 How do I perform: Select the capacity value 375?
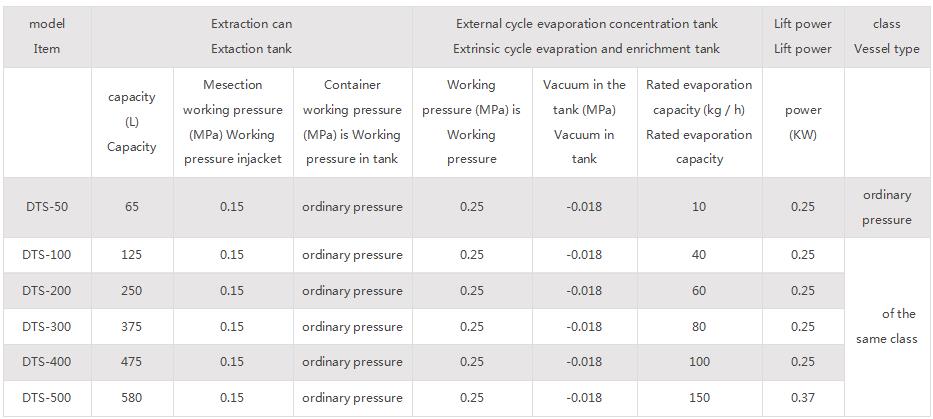(132, 327)
